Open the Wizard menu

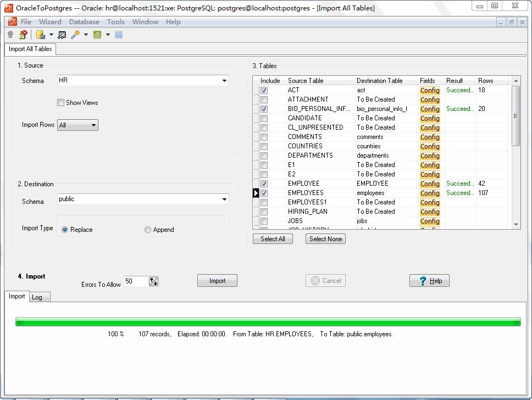click(x=50, y=22)
